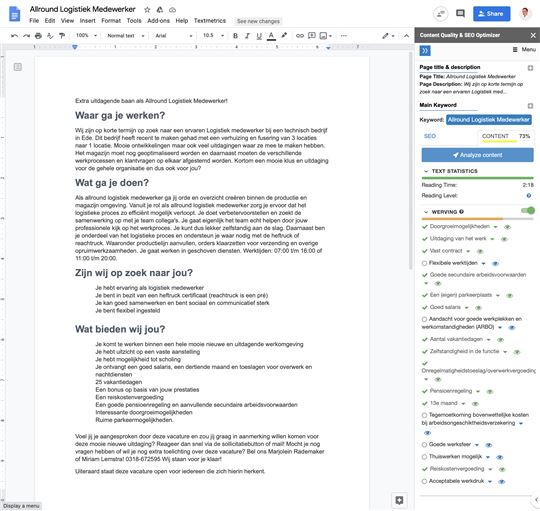Screen dimensions: 540x511
Task: Check the cloud save status icon
Action: tap(173, 10)
